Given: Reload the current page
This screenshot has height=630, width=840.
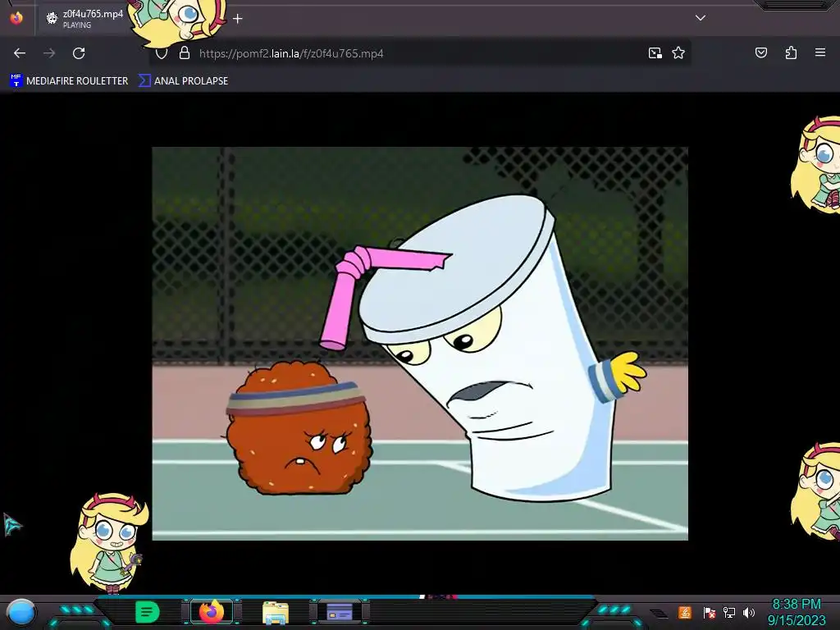Looking at the screenshot, I should pos(79,53).
